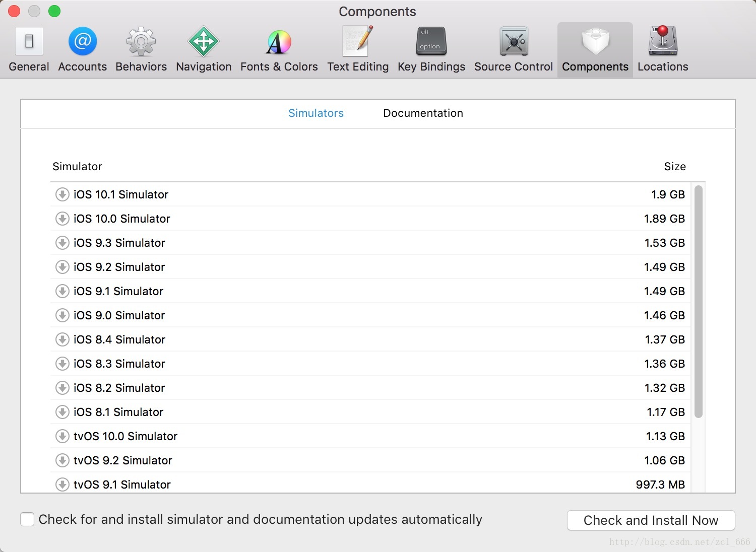Download the tvOS 10.0 Simulator
Image resolution: width=756 pixels, height=552 pixels.
tap(62, 436)
